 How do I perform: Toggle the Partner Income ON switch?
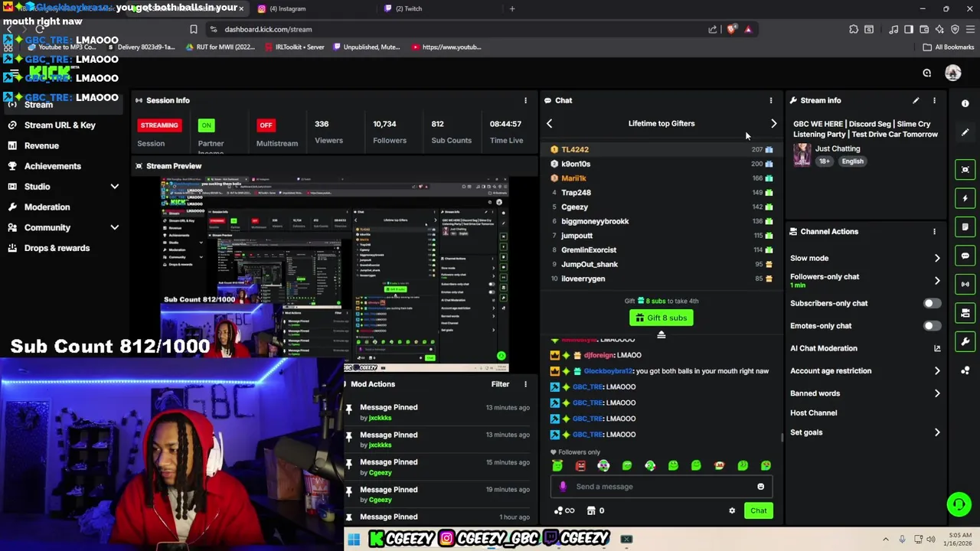206,125
